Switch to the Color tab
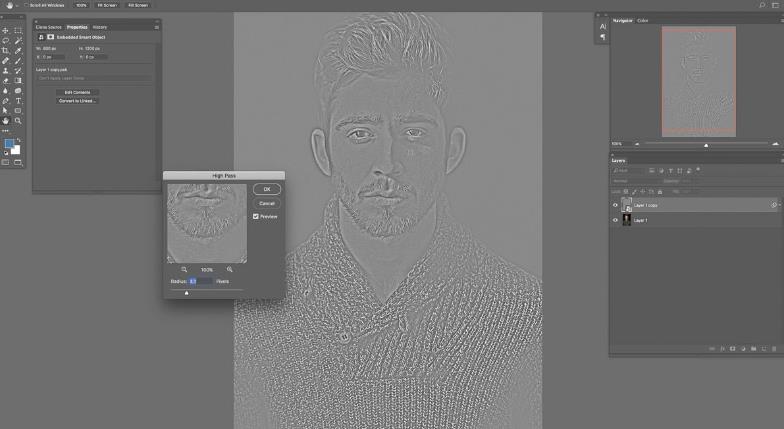784x429 pixels. tap(642, 20)
